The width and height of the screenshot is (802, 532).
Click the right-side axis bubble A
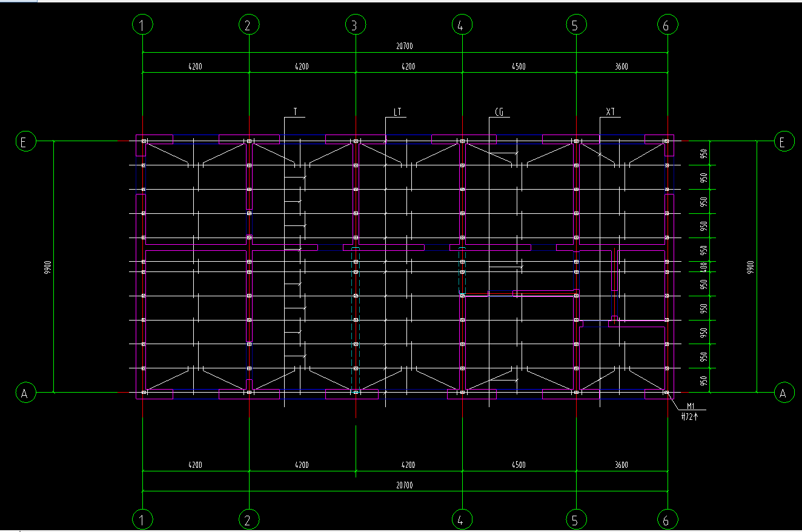point(784,393)
